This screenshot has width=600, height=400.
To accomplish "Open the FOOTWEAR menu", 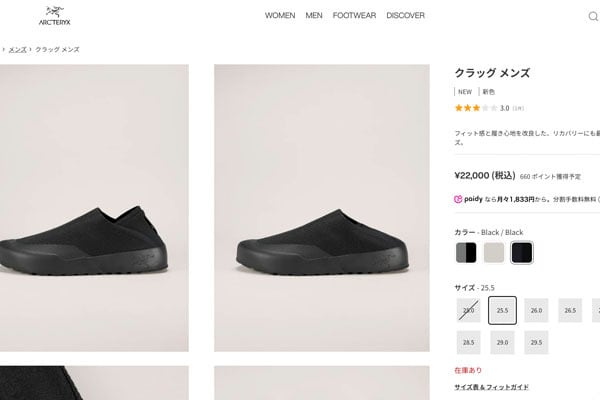I will (354, 16).
